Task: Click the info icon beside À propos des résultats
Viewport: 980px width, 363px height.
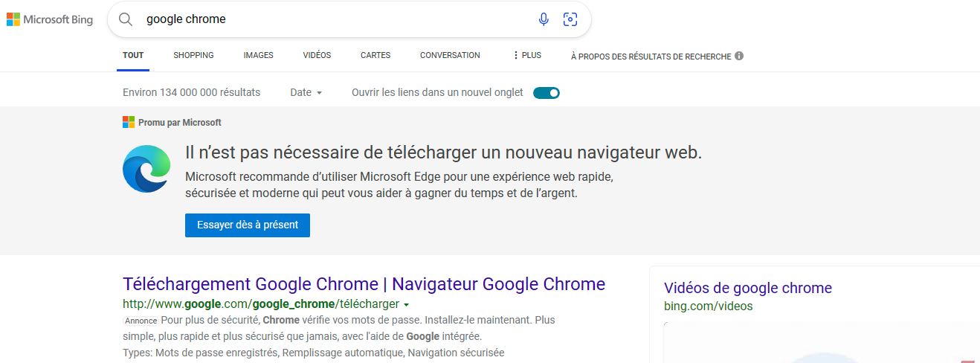Action: (739, 56)
